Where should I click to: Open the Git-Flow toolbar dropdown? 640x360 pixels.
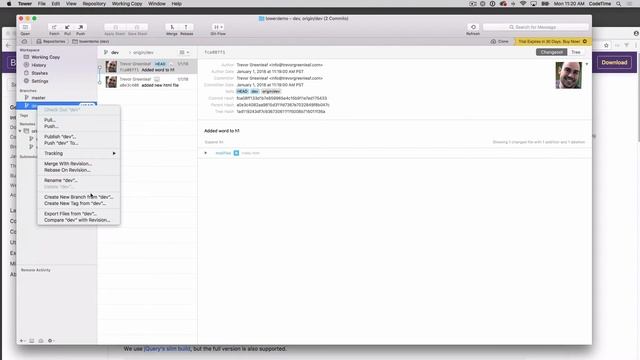pos(218,27)
